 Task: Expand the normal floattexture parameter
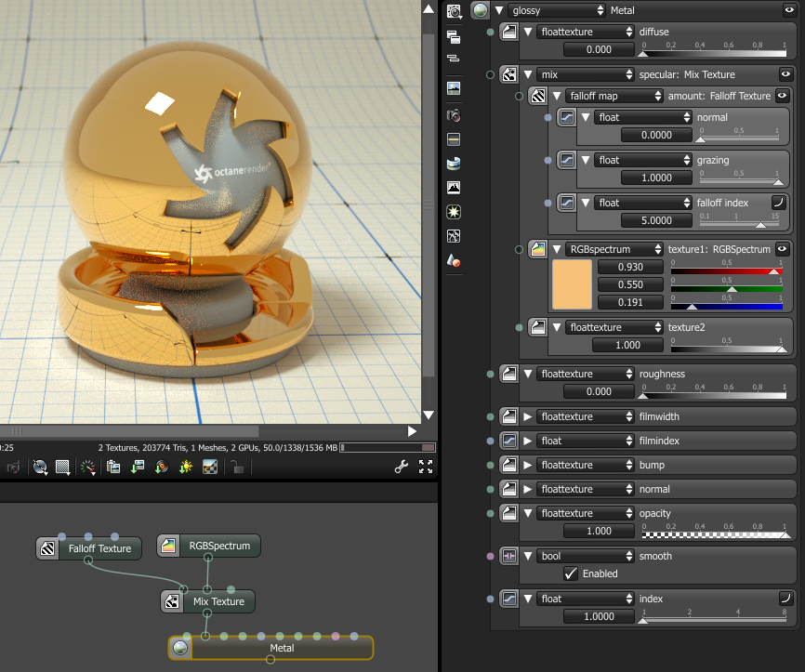click(x=527, y=489)
